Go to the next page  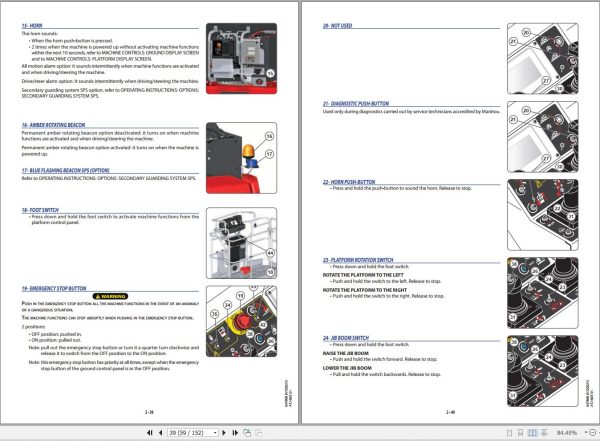coord(224,433)
